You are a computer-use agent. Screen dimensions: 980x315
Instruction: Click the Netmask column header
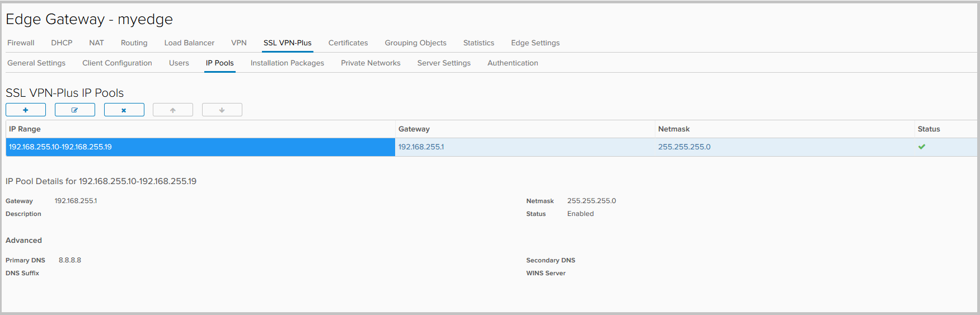click(674, 129)
